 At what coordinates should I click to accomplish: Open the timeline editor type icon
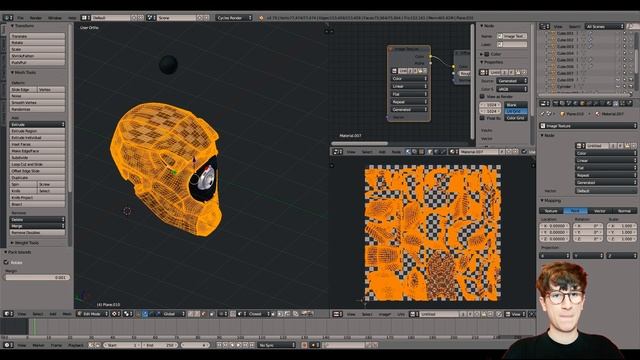pos(7,345)
